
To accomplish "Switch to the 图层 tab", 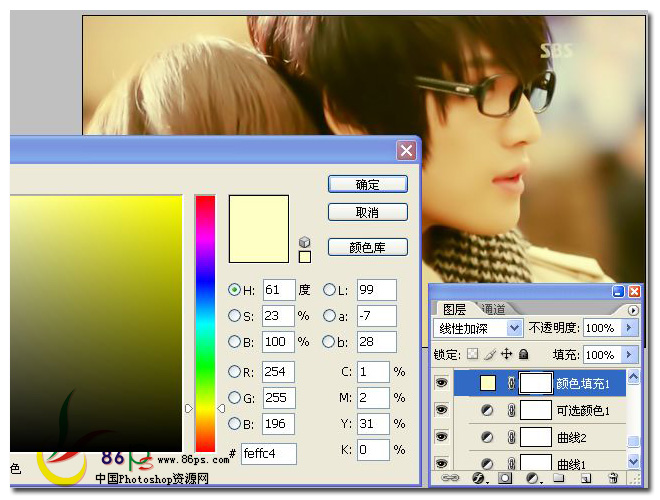I will [x=454, y=309].
